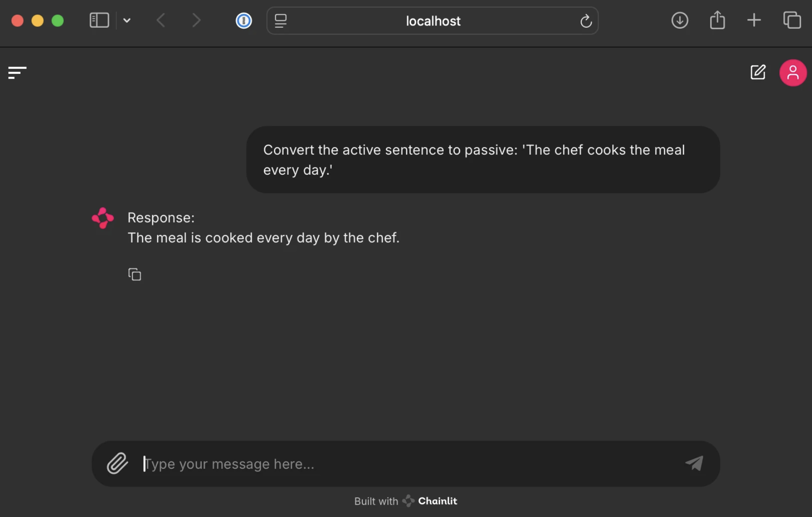
Task: Click the page reader menu icon in address bar
Action: point(281,21)
